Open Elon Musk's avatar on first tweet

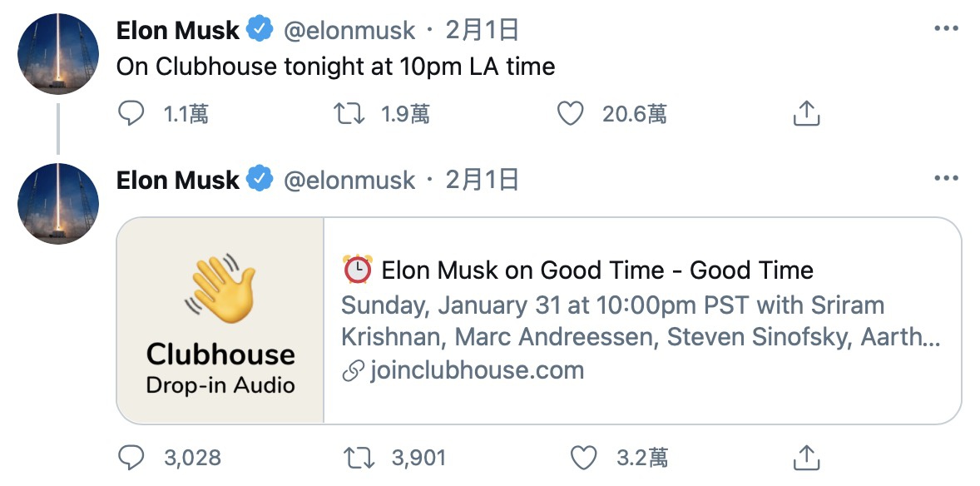(x=58, y=54)
